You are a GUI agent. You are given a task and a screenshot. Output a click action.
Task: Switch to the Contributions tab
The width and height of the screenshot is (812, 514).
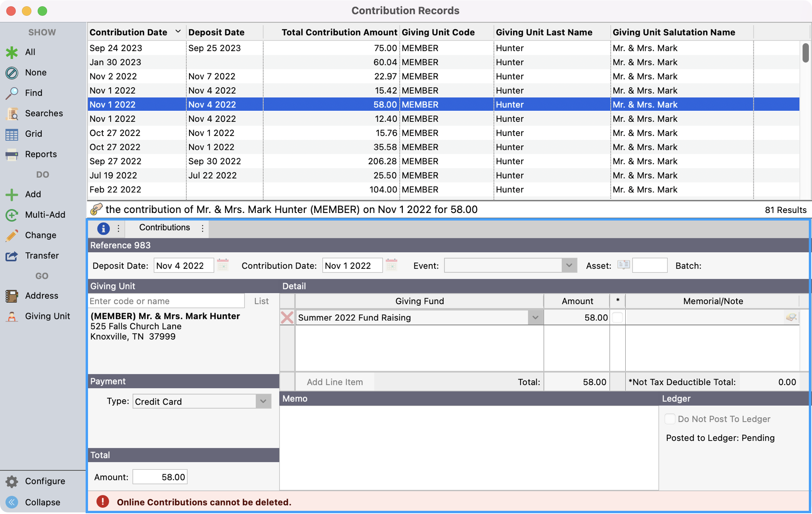point(165,228)
